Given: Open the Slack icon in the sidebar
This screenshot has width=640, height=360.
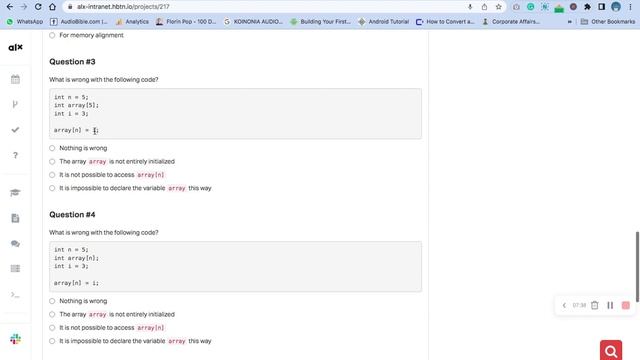Looking at the screenshot, I should (x=15, y=339).
